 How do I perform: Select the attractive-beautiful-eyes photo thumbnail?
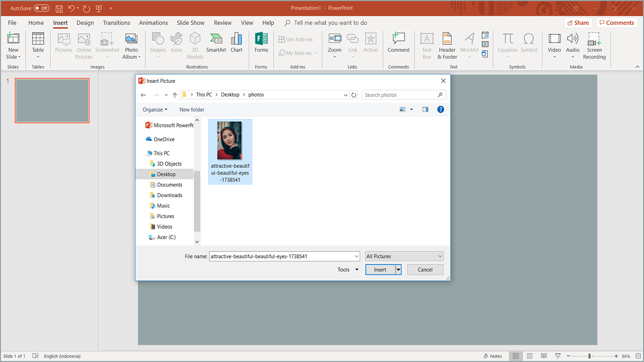(230, 141)
